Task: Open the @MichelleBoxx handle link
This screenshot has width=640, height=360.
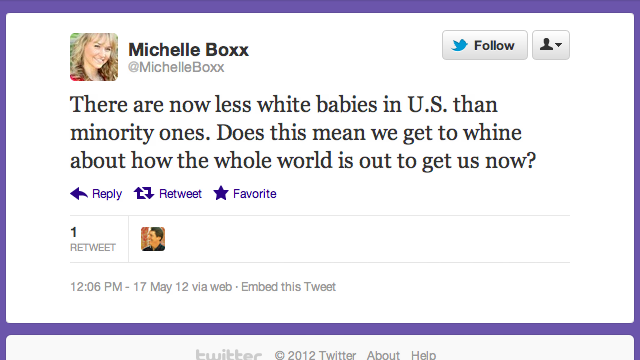Action: click(176, 67)
